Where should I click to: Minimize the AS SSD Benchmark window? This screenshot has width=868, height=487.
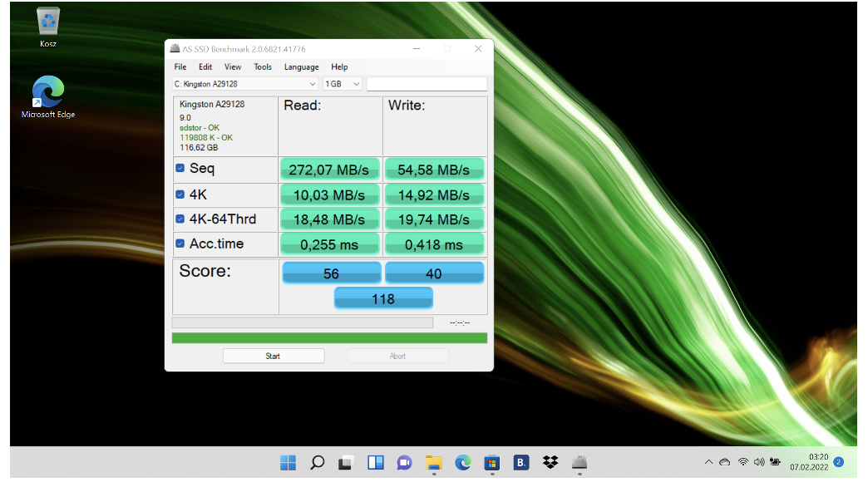click(x=417, y=49)
